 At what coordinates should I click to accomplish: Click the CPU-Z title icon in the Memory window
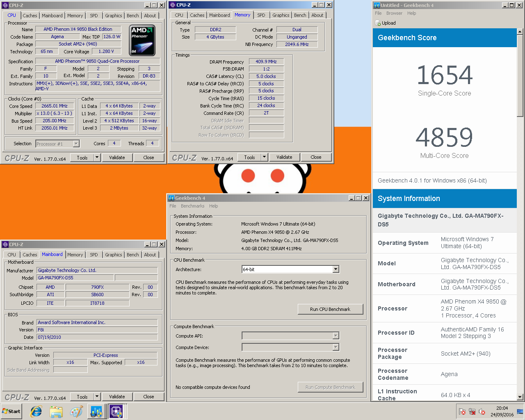point(172,5)
